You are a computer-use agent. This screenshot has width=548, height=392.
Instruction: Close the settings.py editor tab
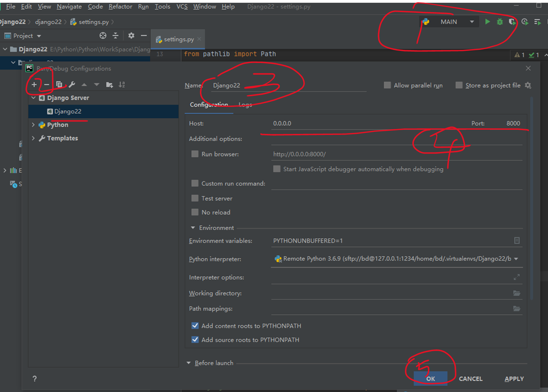tap(199, 39)
